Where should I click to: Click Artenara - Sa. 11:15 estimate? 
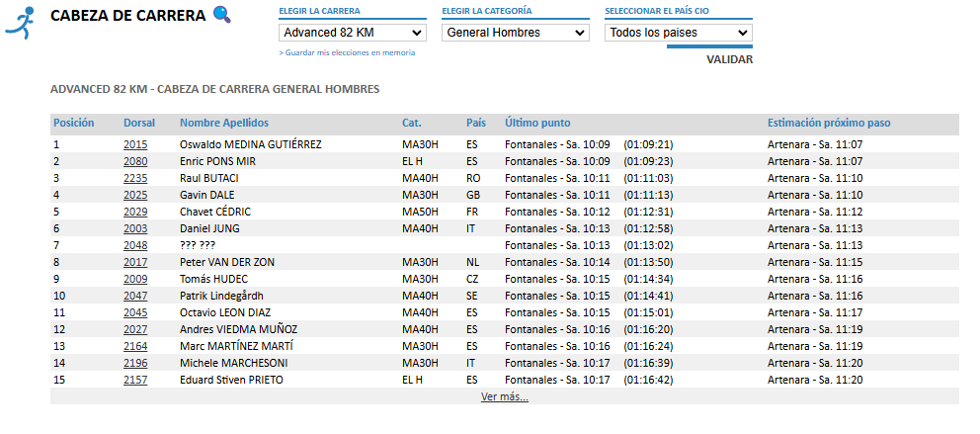(815, 262)
